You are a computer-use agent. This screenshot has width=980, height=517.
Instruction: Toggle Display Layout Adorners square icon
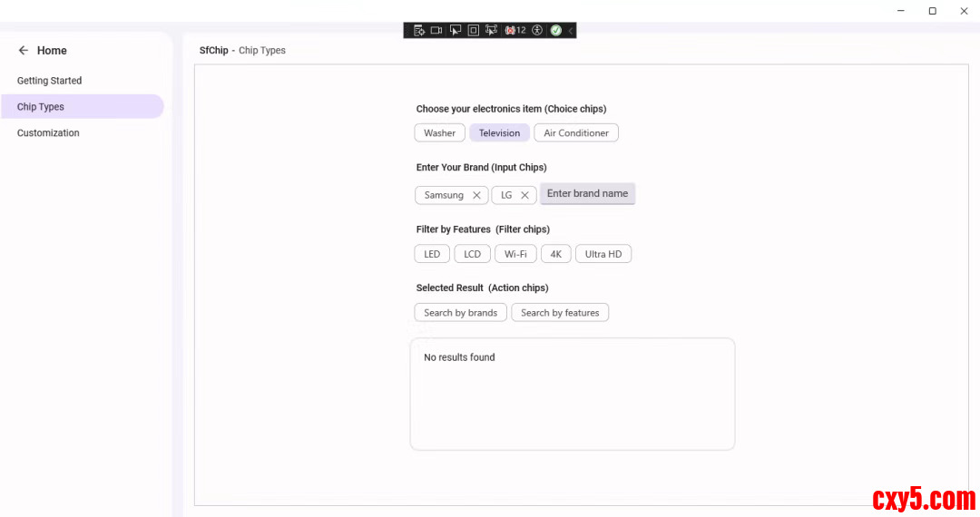click(473, 30)
